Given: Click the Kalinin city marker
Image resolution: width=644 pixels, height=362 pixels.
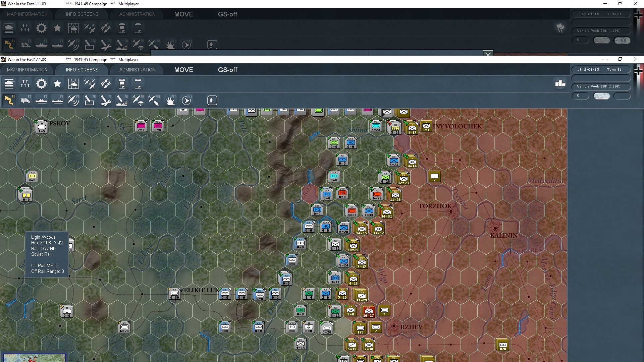Looking at the screenshot, I should 495,228.
